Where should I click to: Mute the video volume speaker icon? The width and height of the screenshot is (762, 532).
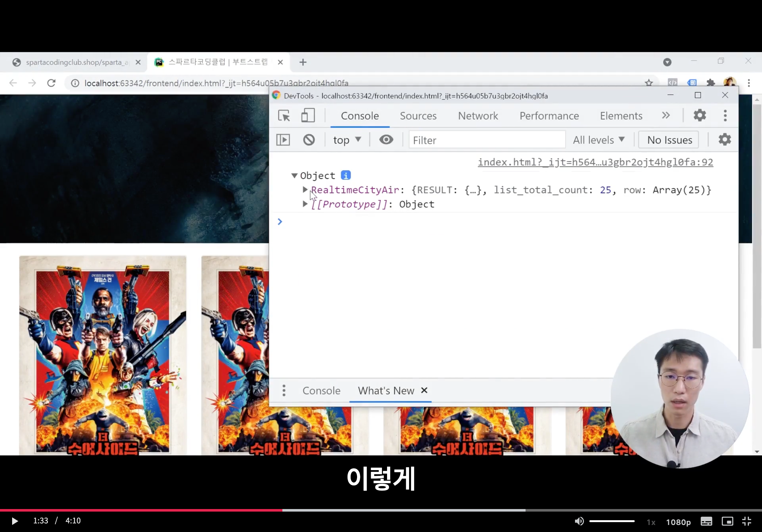pyautogui.click(x=579, y=521)
